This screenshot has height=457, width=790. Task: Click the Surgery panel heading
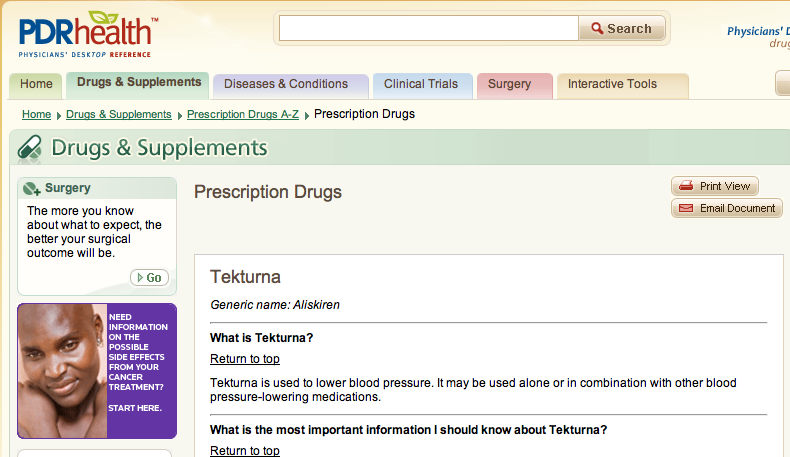(68, 188)
